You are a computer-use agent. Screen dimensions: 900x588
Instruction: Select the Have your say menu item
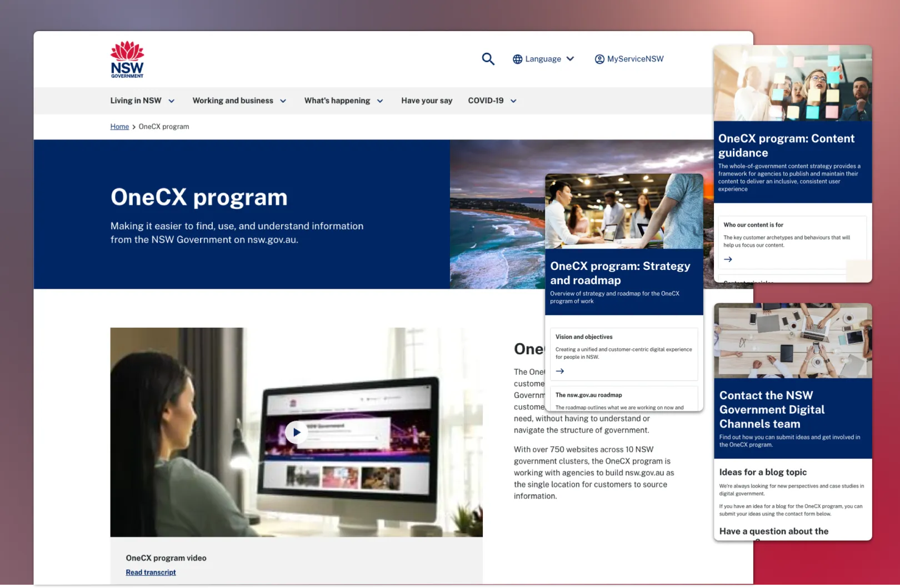427,100
